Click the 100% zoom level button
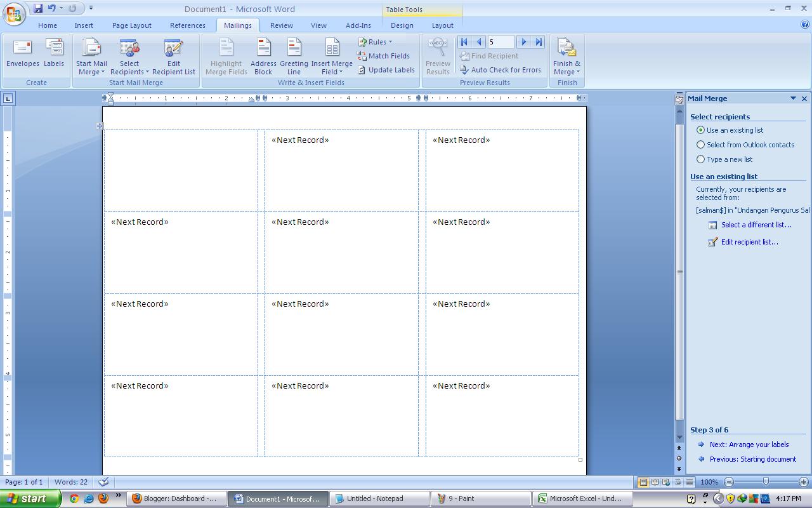The image size is (812, 508). 709,483
